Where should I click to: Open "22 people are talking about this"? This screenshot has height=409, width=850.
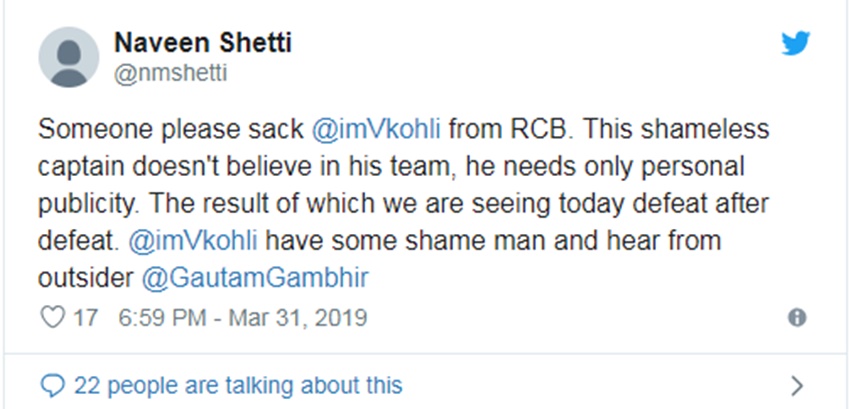click(238, 384)
